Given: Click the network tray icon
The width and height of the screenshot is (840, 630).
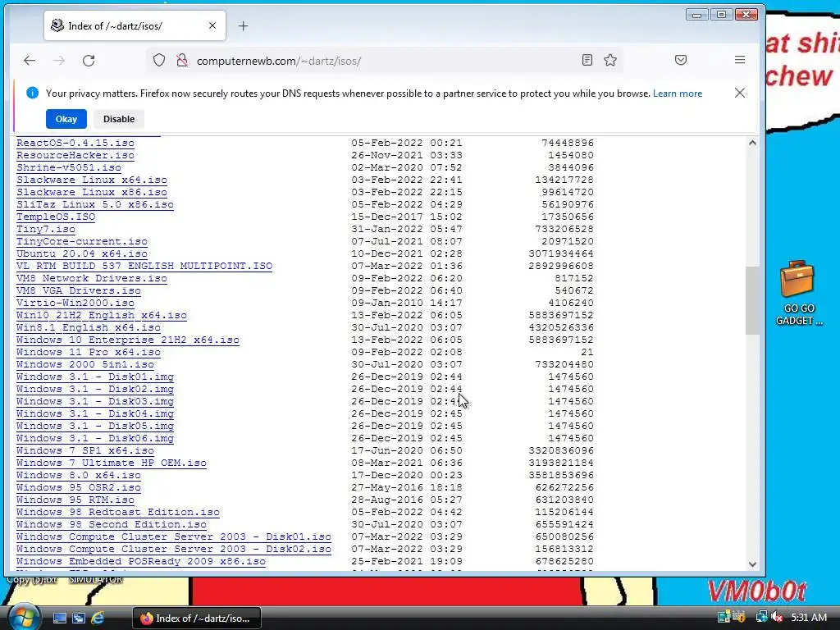Looking at the screenshot, I should point(761,617).
